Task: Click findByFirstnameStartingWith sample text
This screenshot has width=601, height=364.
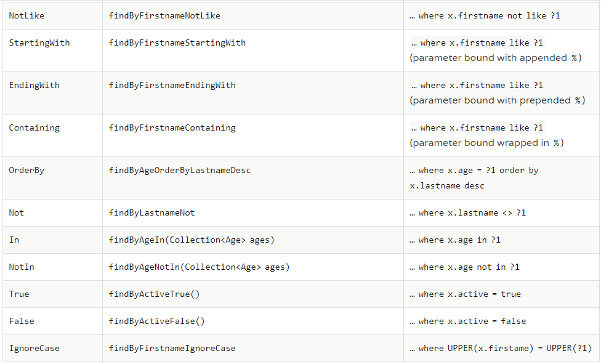Action: point(177,43)
